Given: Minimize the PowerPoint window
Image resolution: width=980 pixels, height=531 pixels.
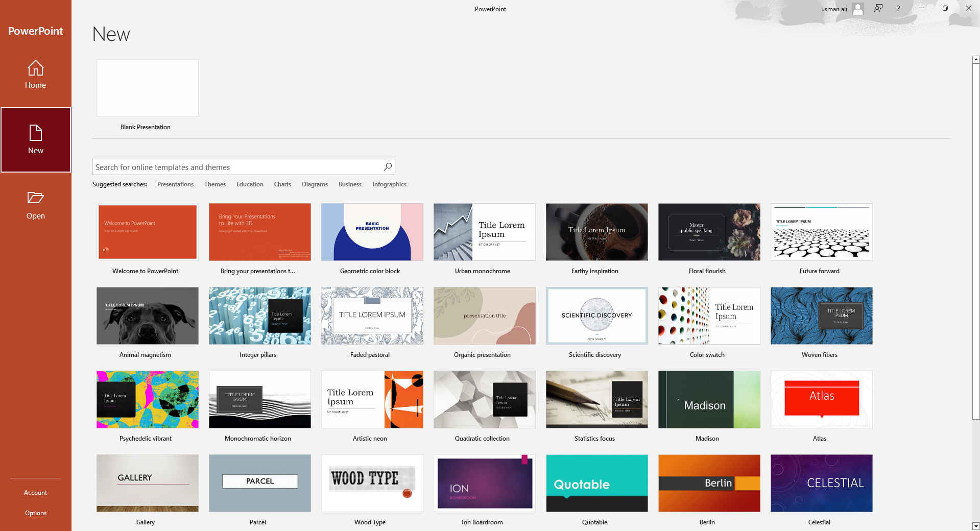Looking at the screenshot, I should (x=922, y=9).
